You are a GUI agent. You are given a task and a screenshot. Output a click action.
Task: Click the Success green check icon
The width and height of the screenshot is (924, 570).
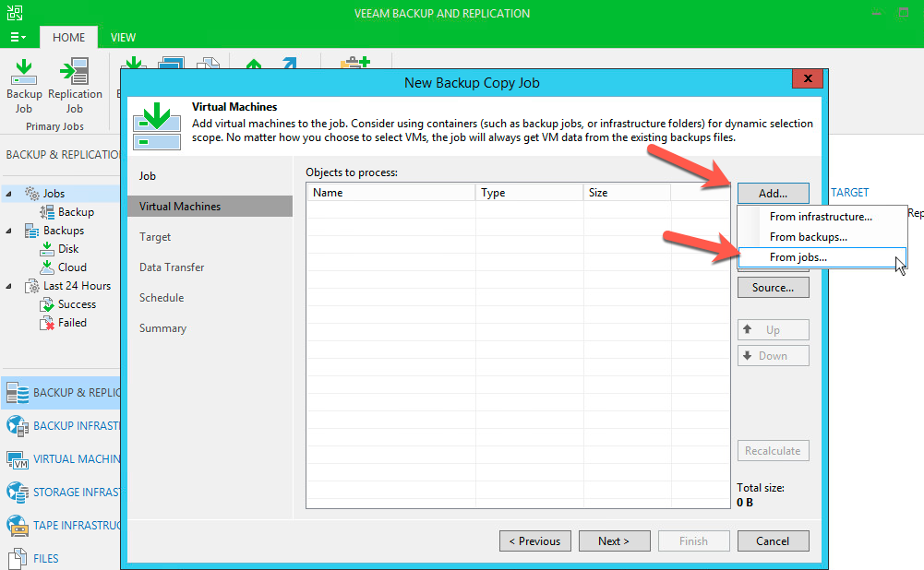tap(47, 304)
